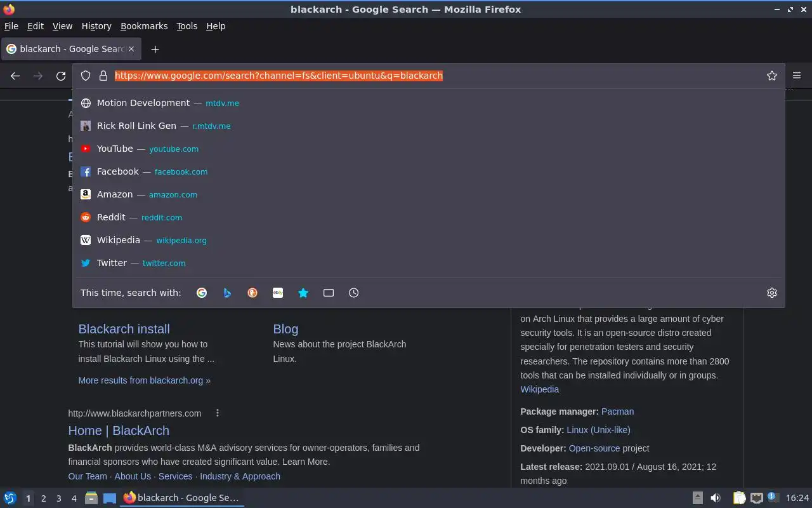812x508 pixels.
Task: Choose the Facebook suggestion
Action: (428, 171)
